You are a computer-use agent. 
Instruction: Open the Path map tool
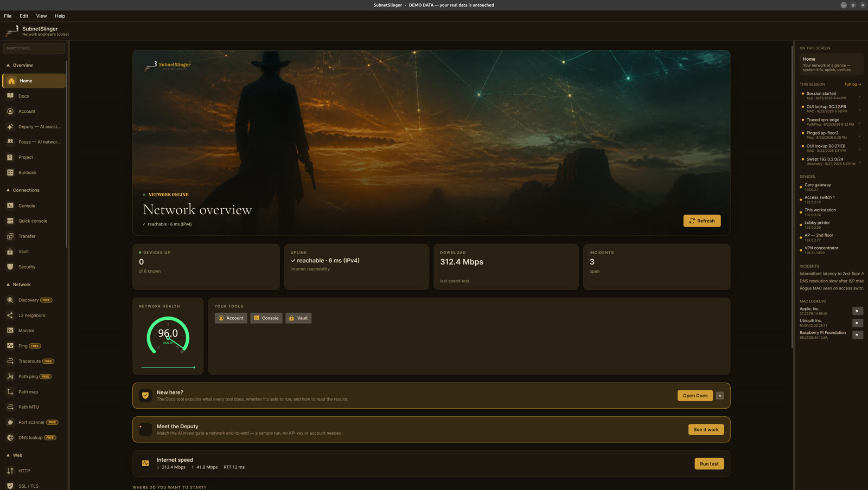coord(34,391)
